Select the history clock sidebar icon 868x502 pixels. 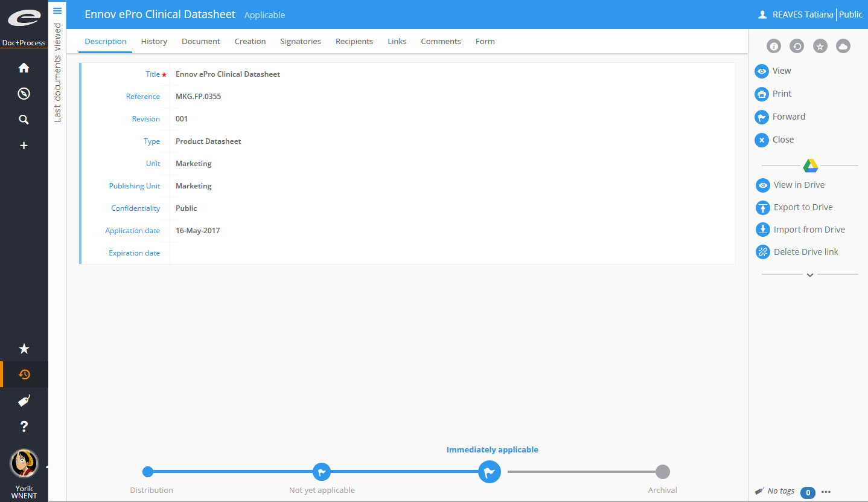(24, 375)
